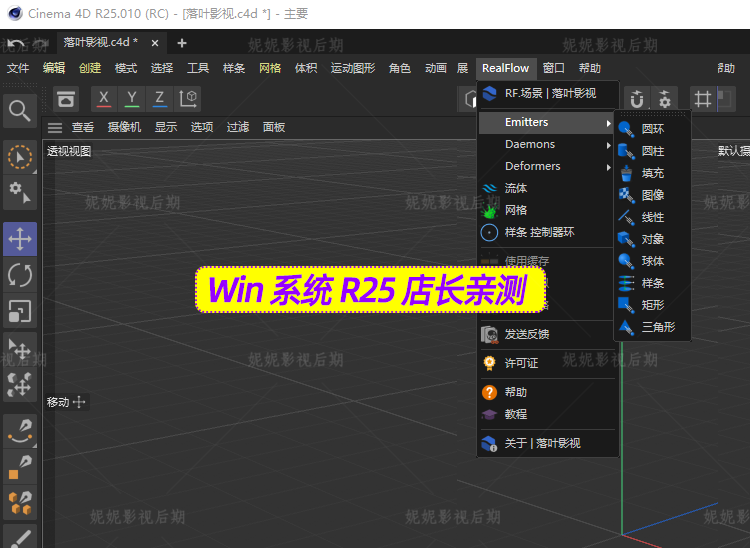Toggle X axis lock
The width and height of the screenshot is (750, 548).
[x=103, y=99]
